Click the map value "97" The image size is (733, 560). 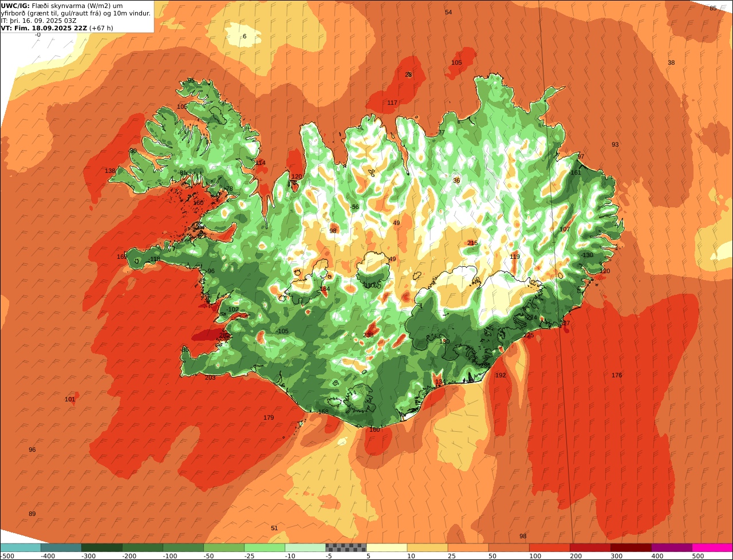(x=581, y=157)
